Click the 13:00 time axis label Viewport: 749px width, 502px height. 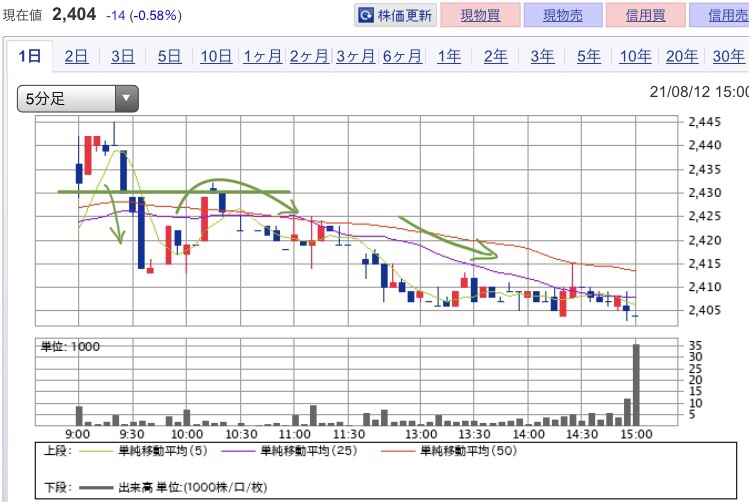pos(421,434)
